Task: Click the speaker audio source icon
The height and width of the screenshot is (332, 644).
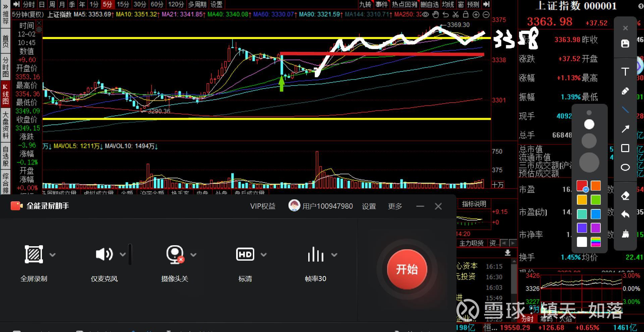Action: (104, 254)
